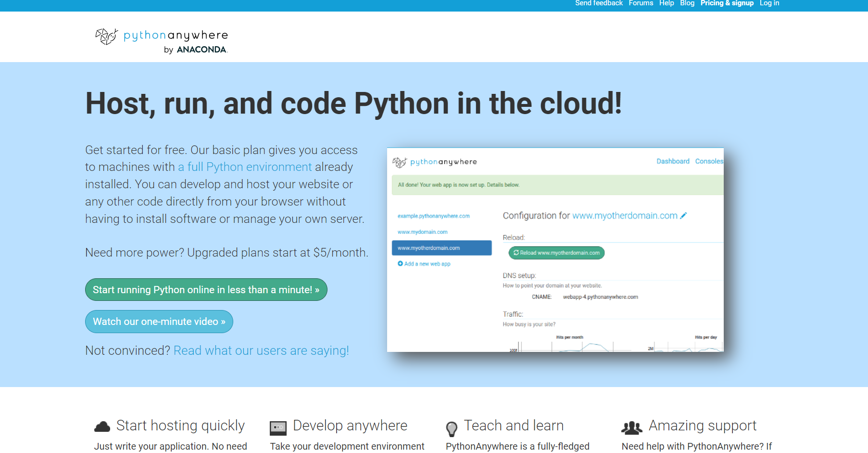868x453 pixels.
Task: Click the Teach and learn heading
Action: (514, 426)
